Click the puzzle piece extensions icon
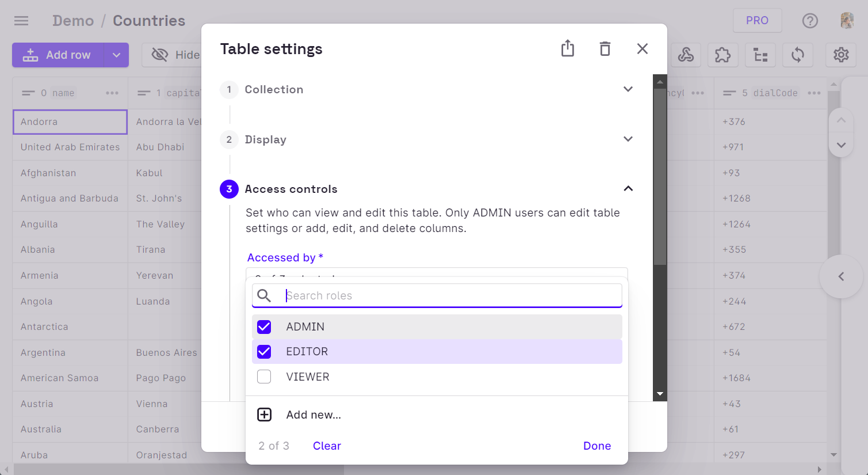Screen dimensions: 868x475 [x=722, y=55]
